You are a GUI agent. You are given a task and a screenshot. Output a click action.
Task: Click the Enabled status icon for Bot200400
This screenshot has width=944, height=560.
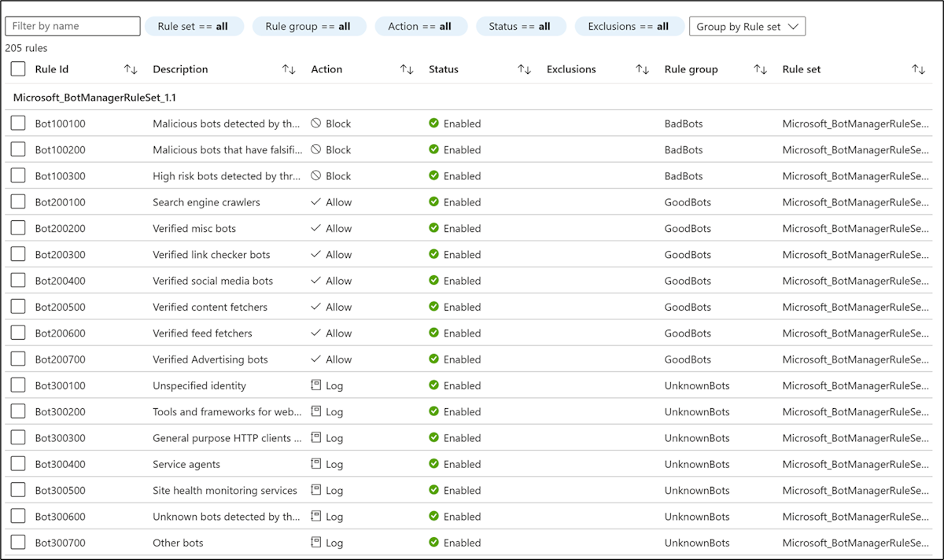tap(435, 280)
